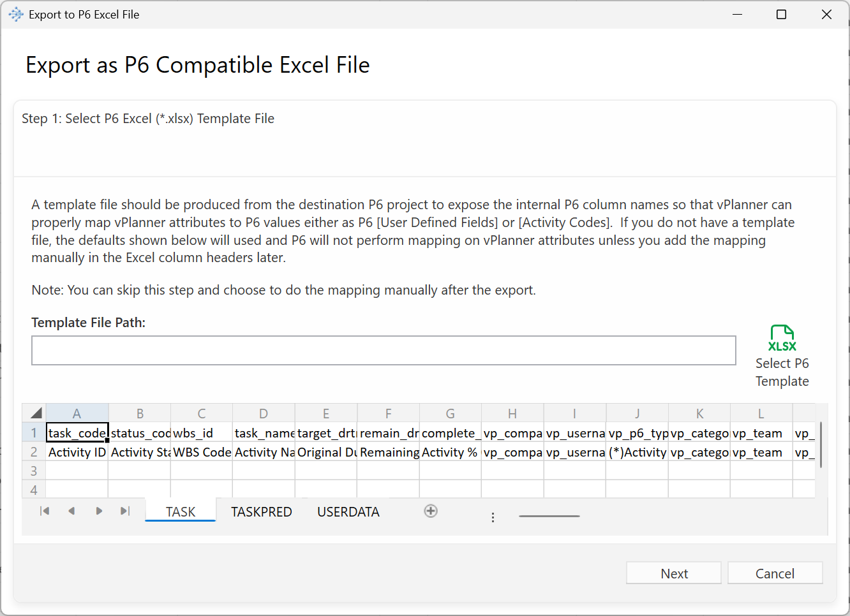The image size is (850, 616).
Task: Click the horizontal scrollbar in sheet tab bar
Action: coord(549,516)
